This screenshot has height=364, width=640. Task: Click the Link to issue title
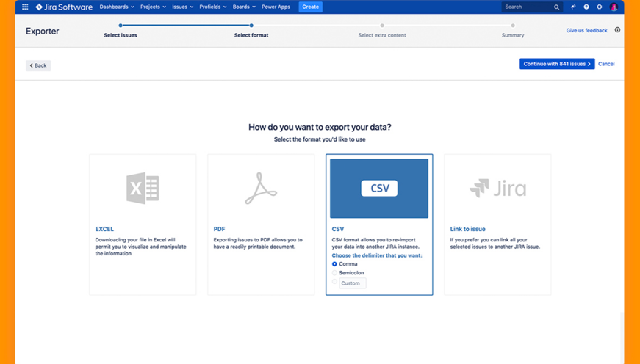coord(468,229)
